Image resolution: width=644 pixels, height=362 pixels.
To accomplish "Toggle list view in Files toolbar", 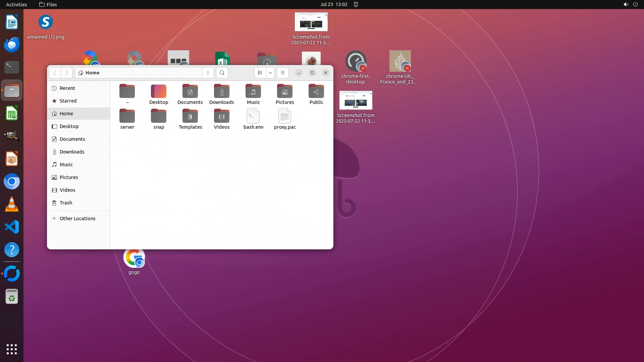I will [x=260, y=73].
